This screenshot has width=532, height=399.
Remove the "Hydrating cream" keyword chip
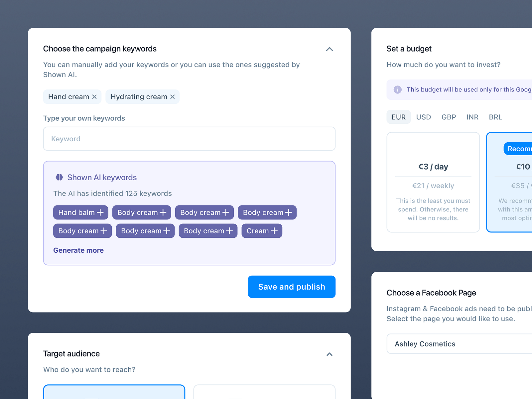[x=173, y=97]
